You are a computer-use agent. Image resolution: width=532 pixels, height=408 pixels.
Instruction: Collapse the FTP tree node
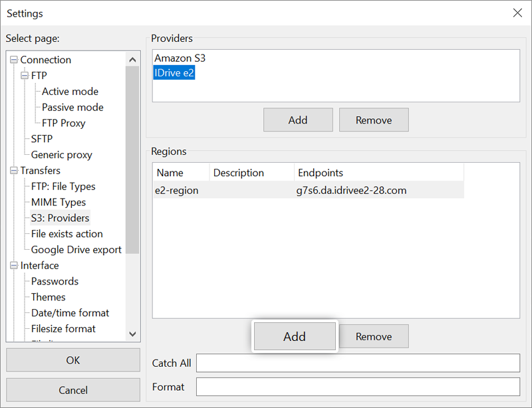coord(25,76)
